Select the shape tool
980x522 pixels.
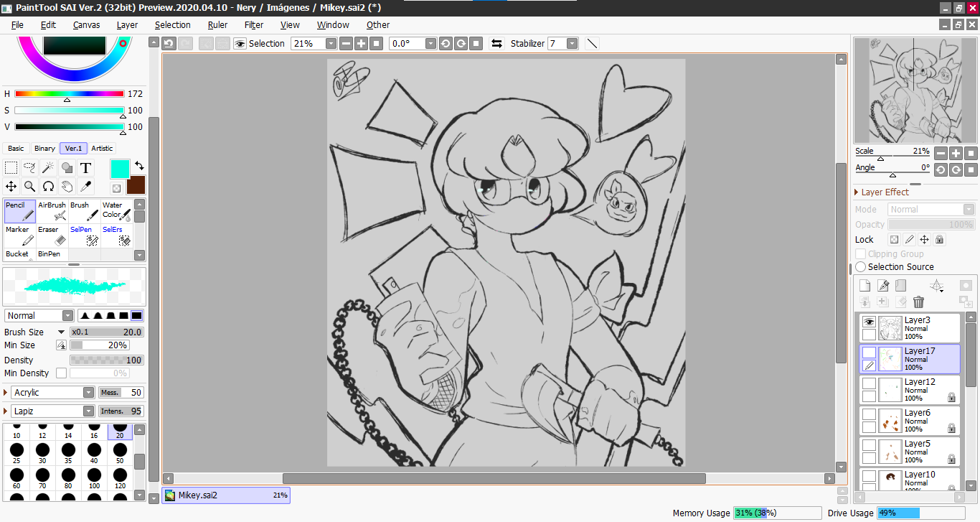point(67,168)
